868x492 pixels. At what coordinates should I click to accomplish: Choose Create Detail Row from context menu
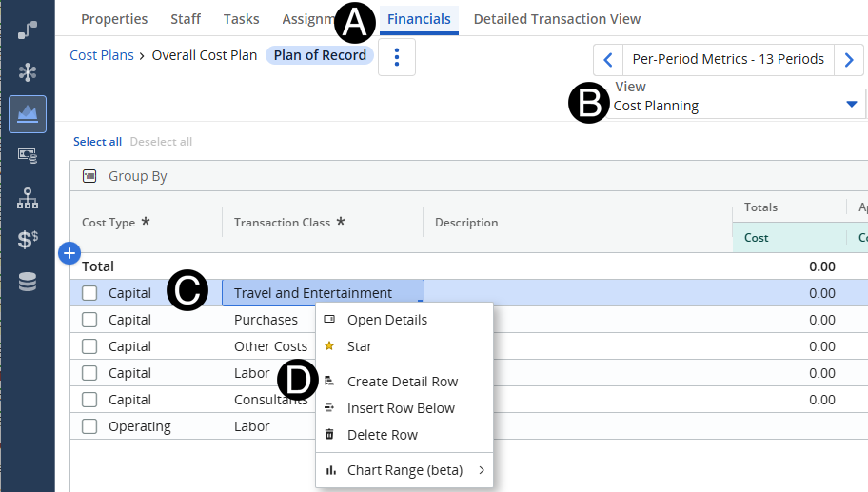click(x=402, y=382)
